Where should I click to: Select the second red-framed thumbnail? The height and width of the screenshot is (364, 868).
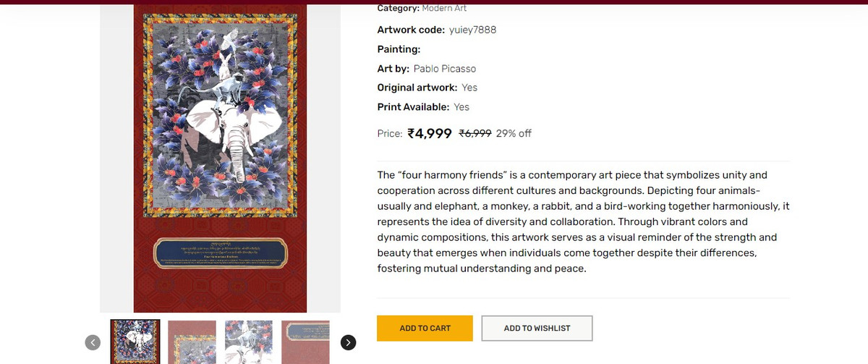coord(192,342)
